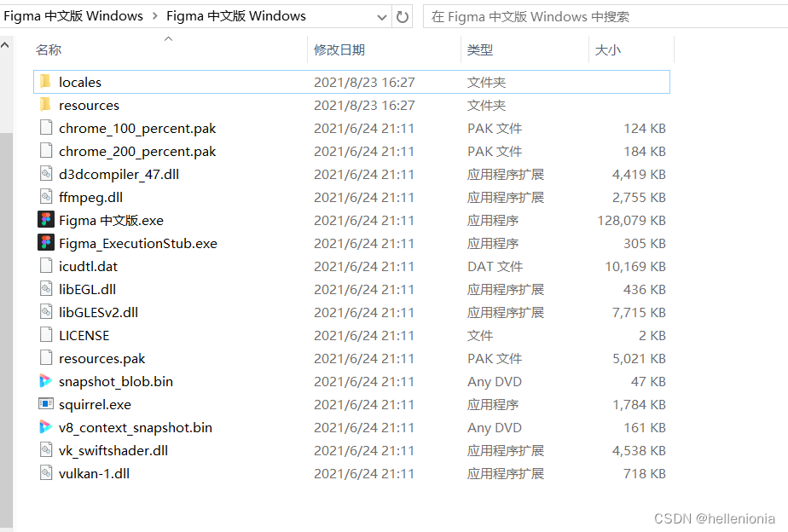Image resolution: width=788 pixels, height=532 pixels.
Task: Select file name Figma 中文版.exe
Action: coord(111,221)
